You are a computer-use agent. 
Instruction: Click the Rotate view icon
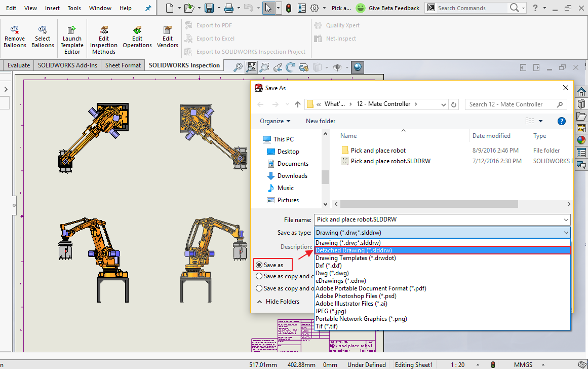[290, 67]
